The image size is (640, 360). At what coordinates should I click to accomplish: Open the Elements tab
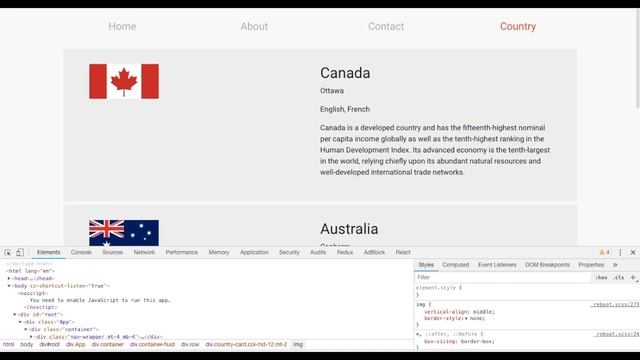49,252
